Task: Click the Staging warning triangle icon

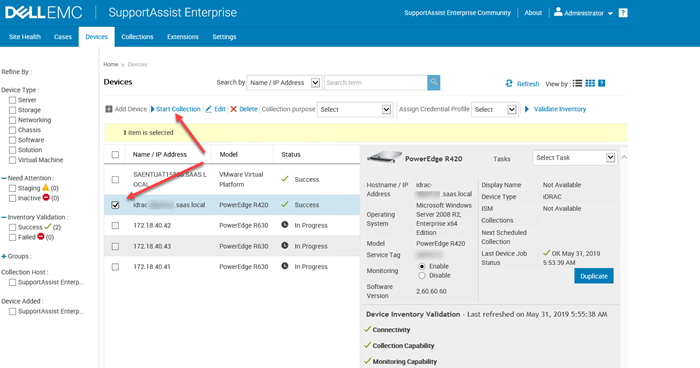Action: point(46,188)
